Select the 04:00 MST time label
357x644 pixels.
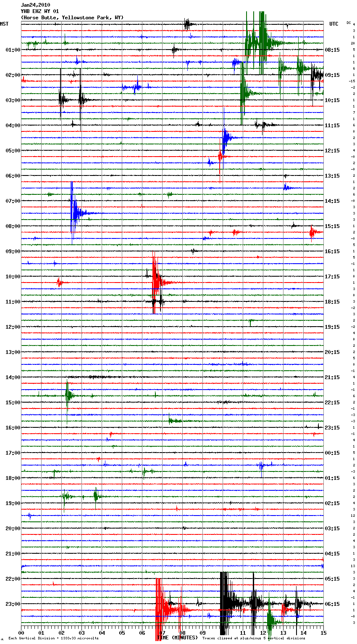(x=13, y=126)
